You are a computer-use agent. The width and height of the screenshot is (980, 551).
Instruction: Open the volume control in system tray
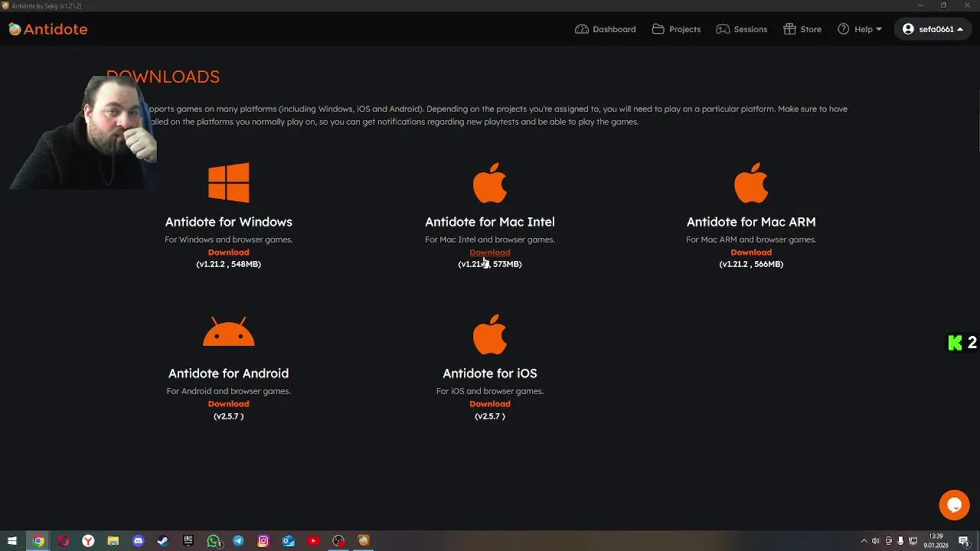coord(876,541)
